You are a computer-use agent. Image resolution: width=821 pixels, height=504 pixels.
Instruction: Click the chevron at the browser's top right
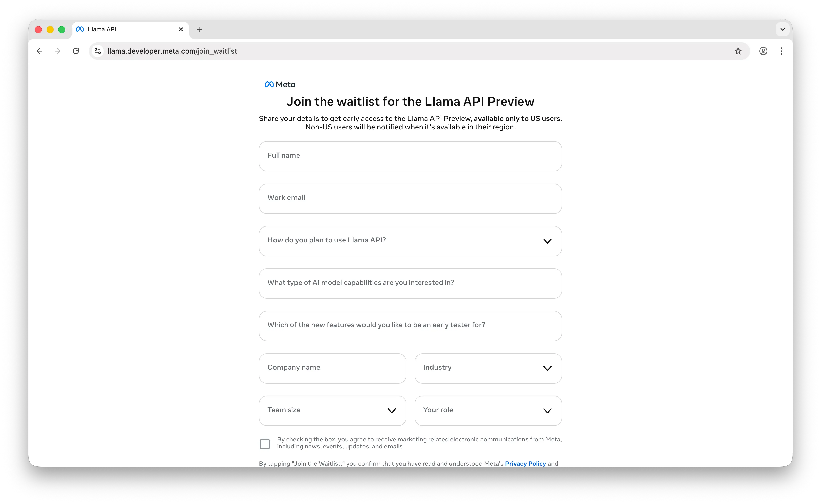(782, 29)
